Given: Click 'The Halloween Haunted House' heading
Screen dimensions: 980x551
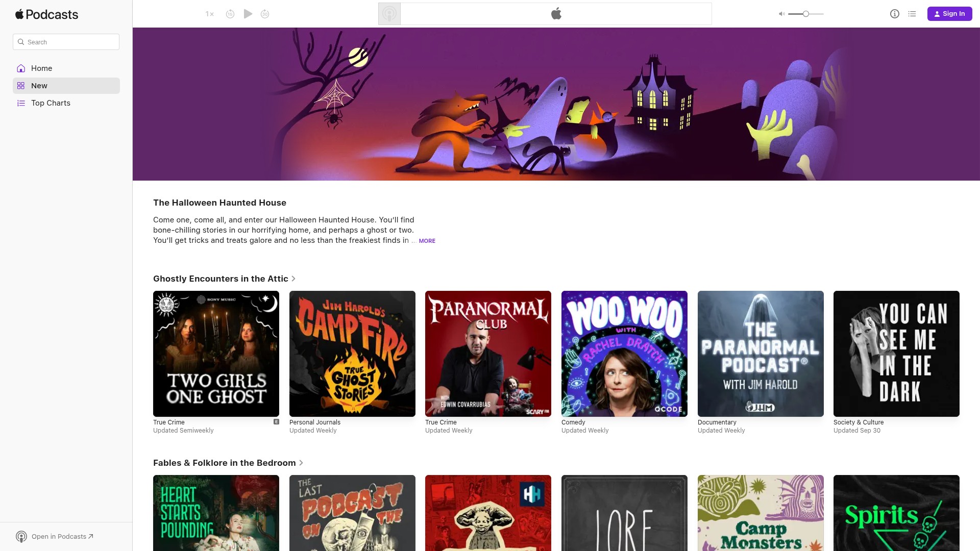Looking at the screenshot, I should click(219, 203).
